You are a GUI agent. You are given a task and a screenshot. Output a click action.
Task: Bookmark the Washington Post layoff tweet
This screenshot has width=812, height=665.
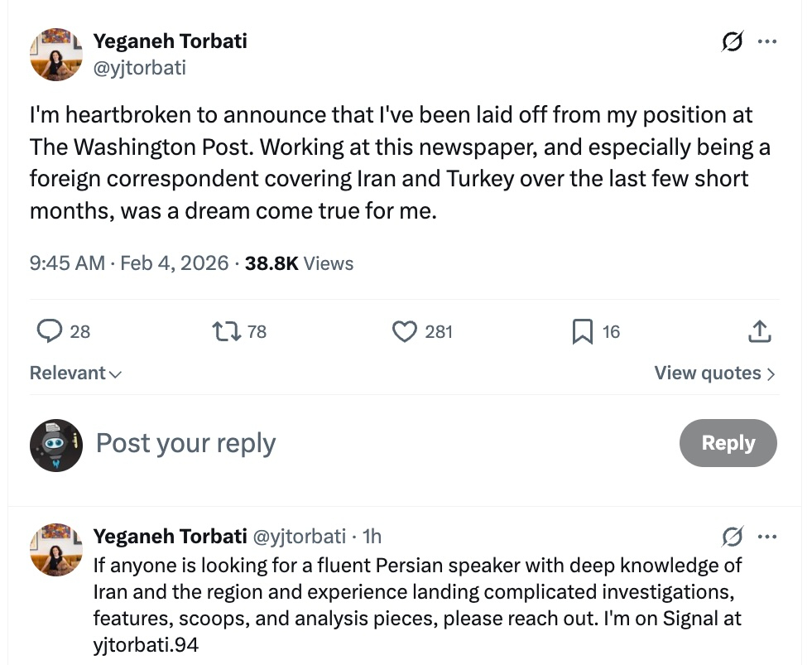[583, 332]
